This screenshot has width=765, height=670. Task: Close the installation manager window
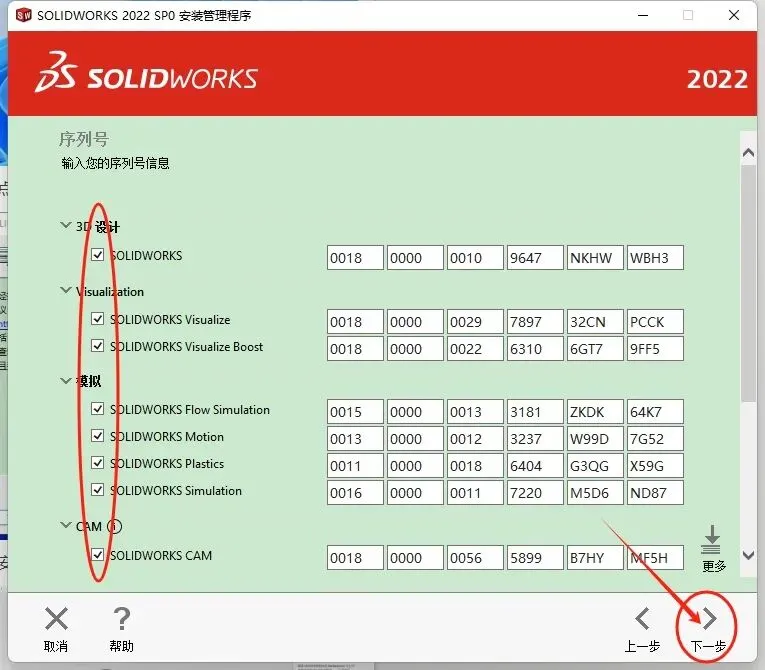click(734, 15)
